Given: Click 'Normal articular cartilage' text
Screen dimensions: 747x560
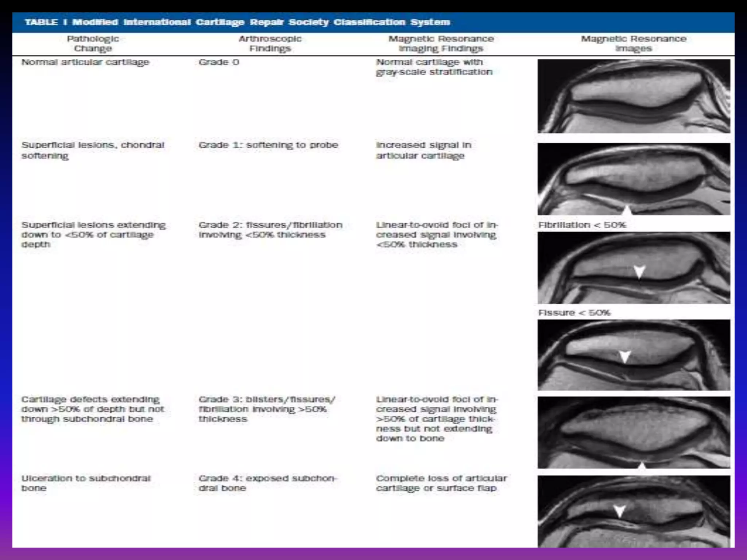Looking at the screenshot, I should click(x=85, y=62).
